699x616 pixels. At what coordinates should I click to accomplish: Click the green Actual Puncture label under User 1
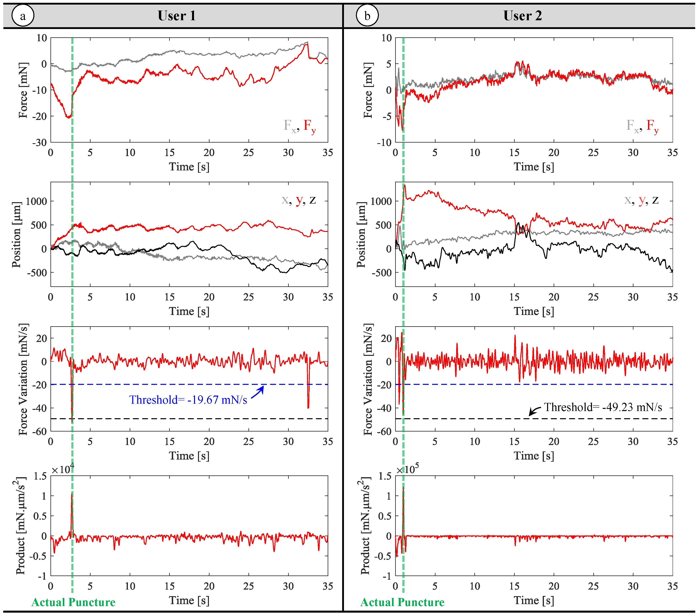pyautogui.click(x=73, y=602)
